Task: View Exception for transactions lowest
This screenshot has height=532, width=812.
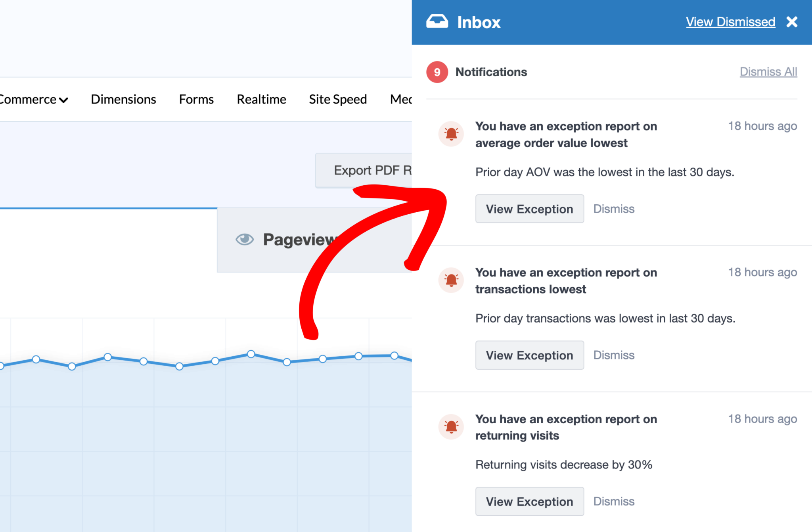Action: (530, 355)
